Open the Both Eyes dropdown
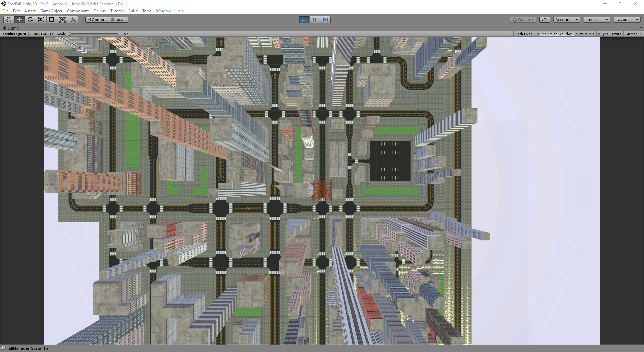This screenshot has height=352, width=644. click(527, 34)
